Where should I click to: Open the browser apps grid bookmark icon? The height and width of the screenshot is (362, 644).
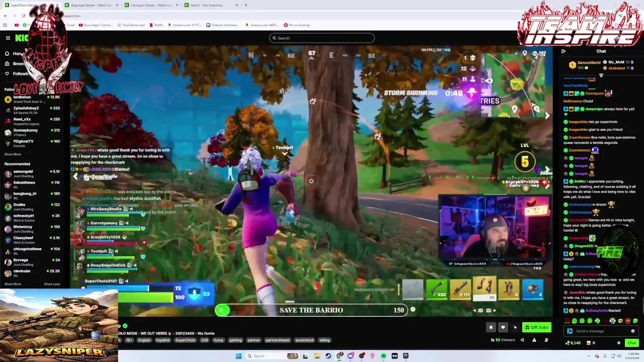pyautogui.click(x=5, y=25)
